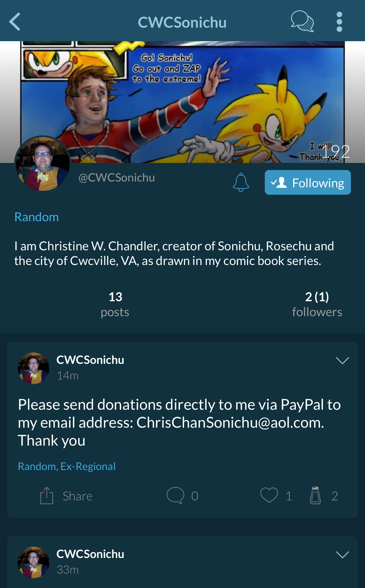Tap the Share label on donation post
The height and width of the screenshot is (588, 365).
(x=78, y=496)
